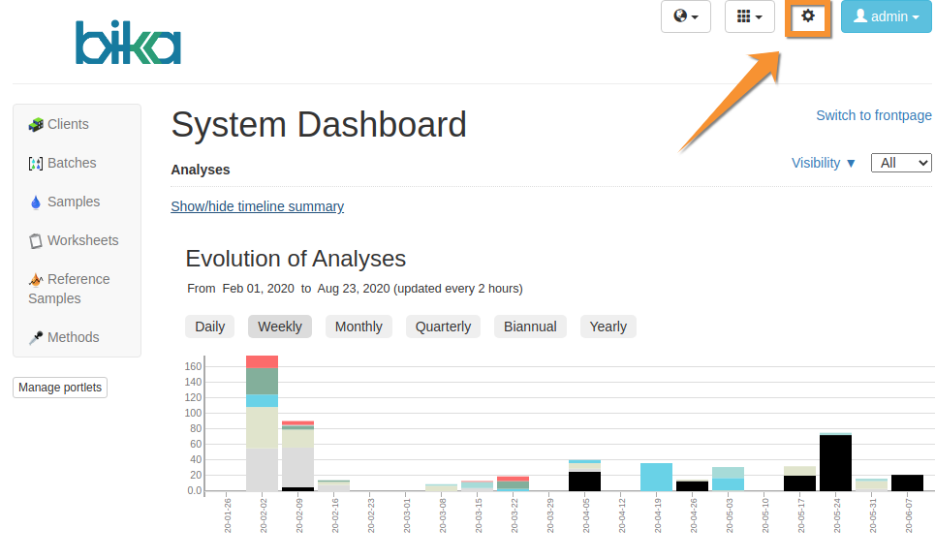The height and width of the screenshot is (560, 935).
Task: Click the Bika logo
Action: (x=128, y=43)
